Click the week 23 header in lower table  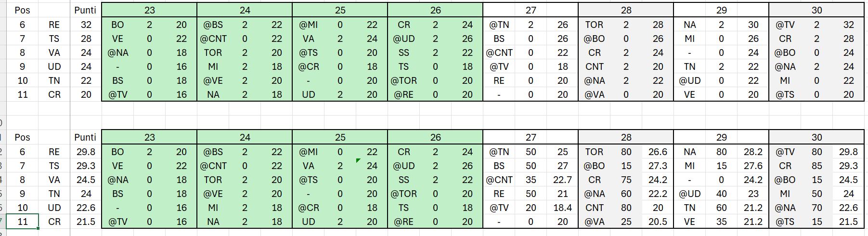[149, 137]
